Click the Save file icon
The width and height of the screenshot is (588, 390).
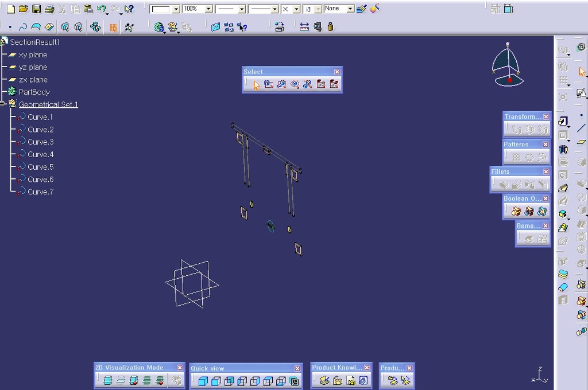click(36, 9)
